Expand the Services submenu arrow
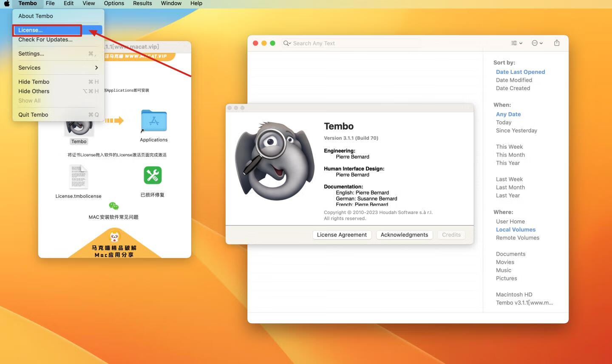The width and height of the screenshot is (612, 364). pos(96,68)
